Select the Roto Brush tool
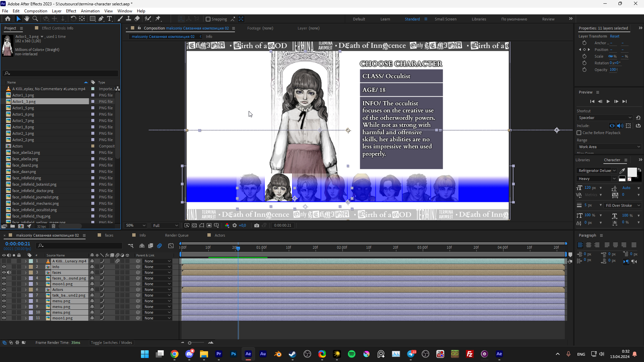The image size is (644, 362). [148, 19]
